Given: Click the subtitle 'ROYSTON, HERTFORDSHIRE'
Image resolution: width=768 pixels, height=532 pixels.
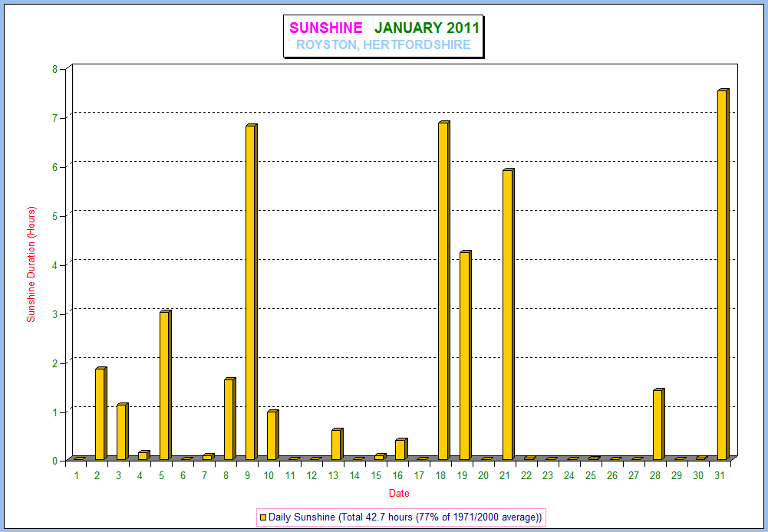Looking at the screenshot, I should pos(384,45).
